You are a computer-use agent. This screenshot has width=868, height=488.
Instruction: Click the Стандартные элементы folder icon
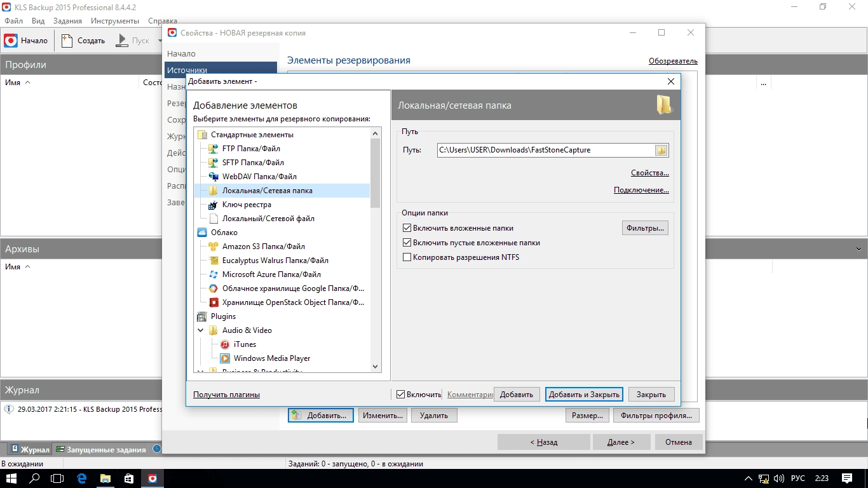click(x=202, y=135)
